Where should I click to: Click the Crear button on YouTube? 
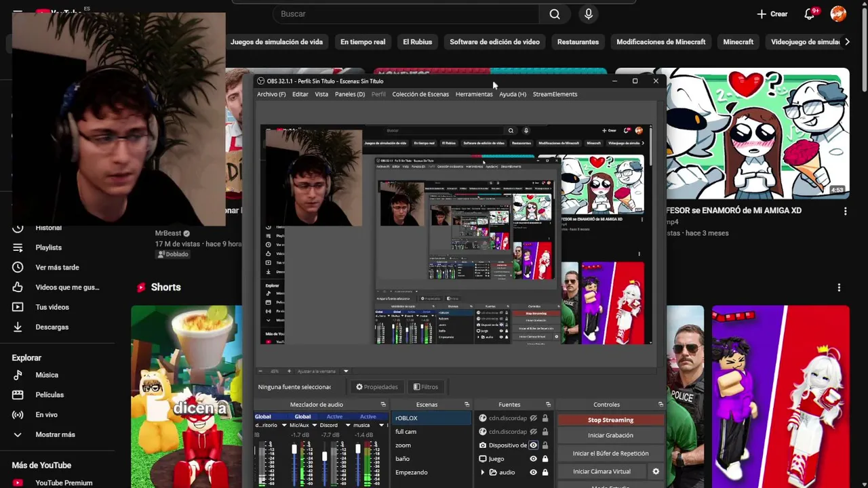click(772, 14)
